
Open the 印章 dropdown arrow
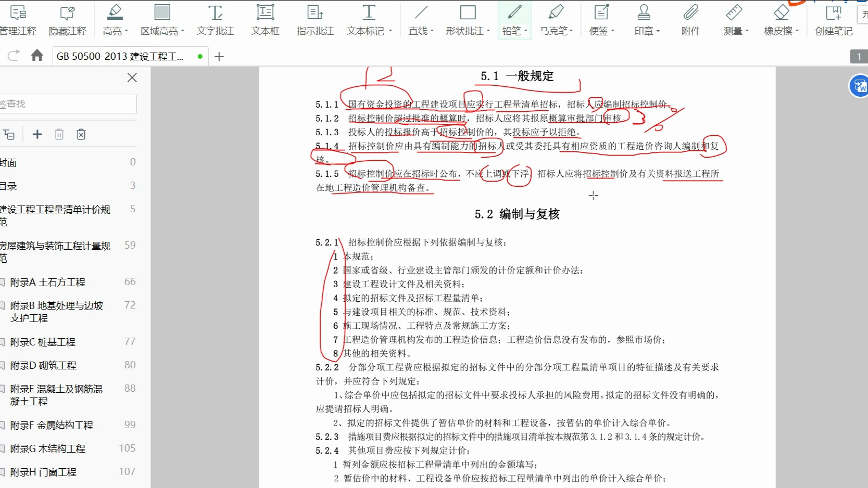click(658, 31)
